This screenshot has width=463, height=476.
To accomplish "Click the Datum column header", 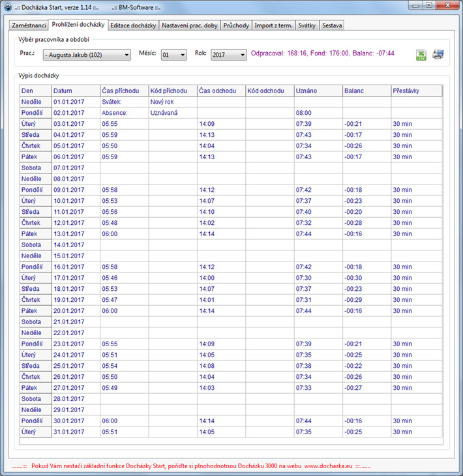I will 76,91.
